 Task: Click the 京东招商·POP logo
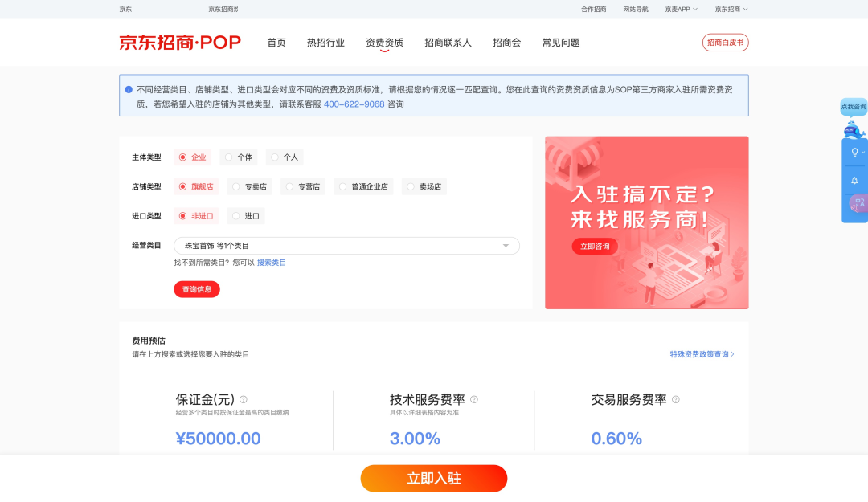[180, 43]
